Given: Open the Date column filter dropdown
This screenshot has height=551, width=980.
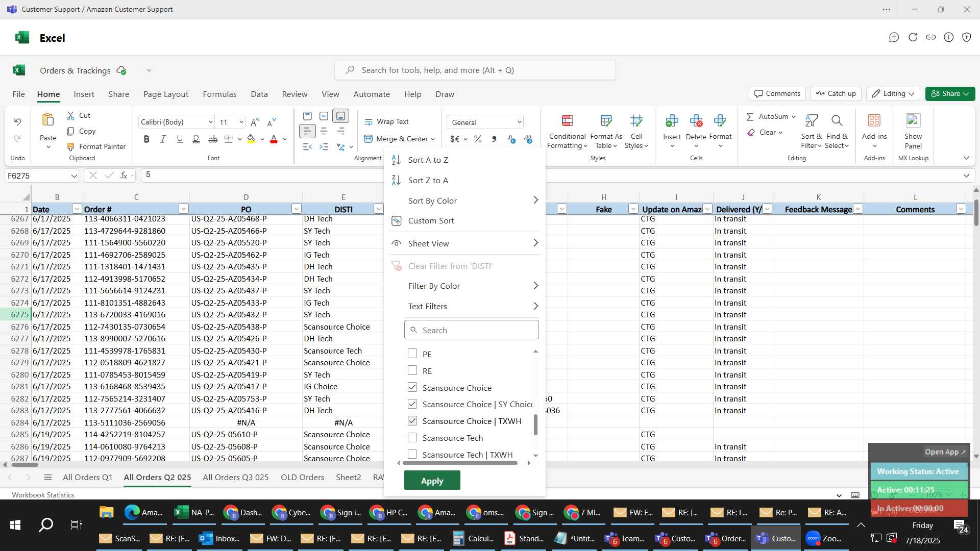Looking at the screenshot, I should point(77,209).
